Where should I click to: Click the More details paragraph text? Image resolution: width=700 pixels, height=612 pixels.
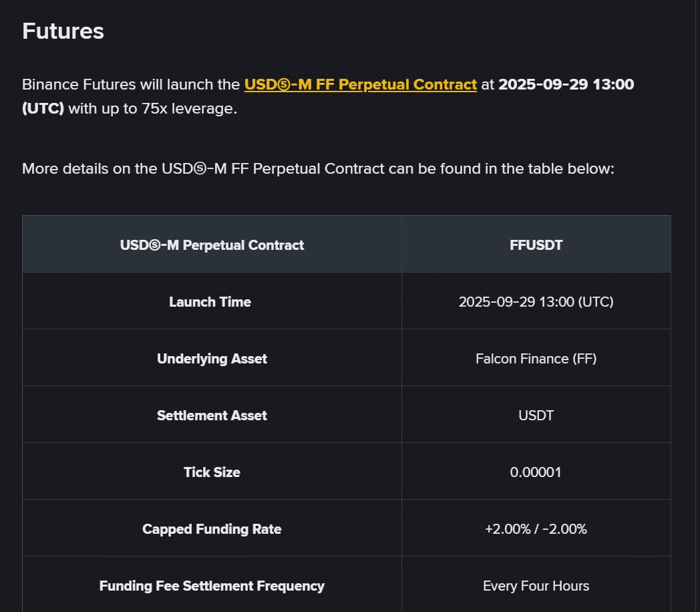pyautogui.click(x=318, y=169)
